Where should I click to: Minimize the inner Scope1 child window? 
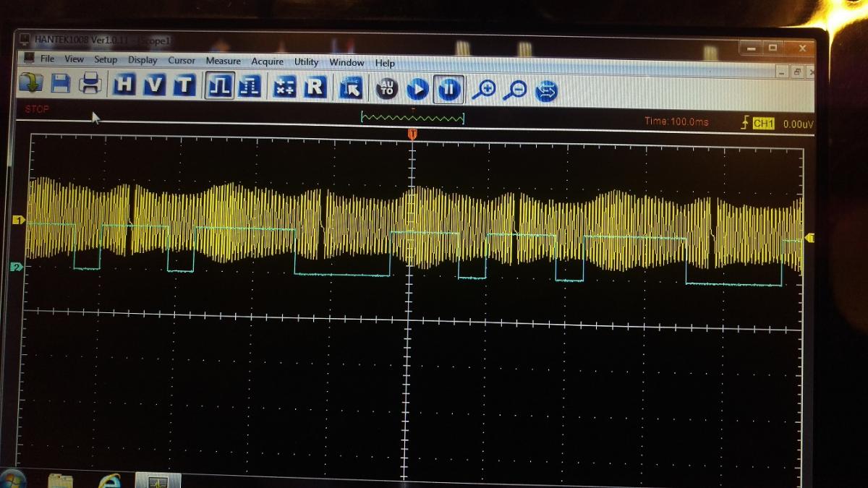(782, 72)
